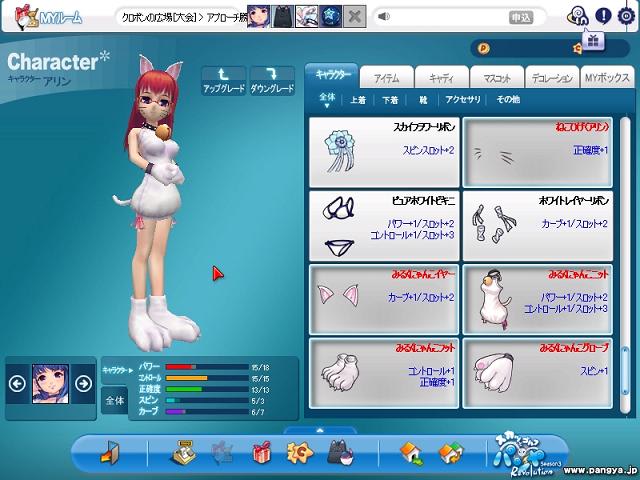Switch to the キャラクター tab
This screenshot has width=640, height=480.
pos(332,75)
